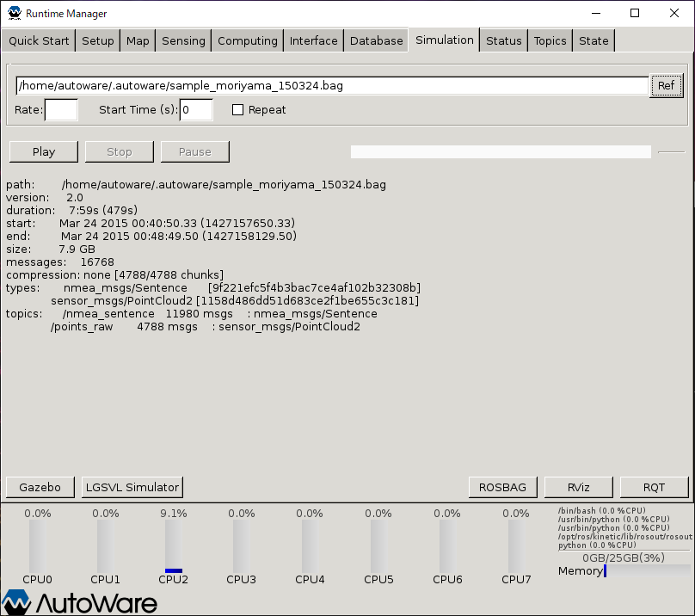Click the AutoWare logo
The image size is (695, 616).
point(80,603)
